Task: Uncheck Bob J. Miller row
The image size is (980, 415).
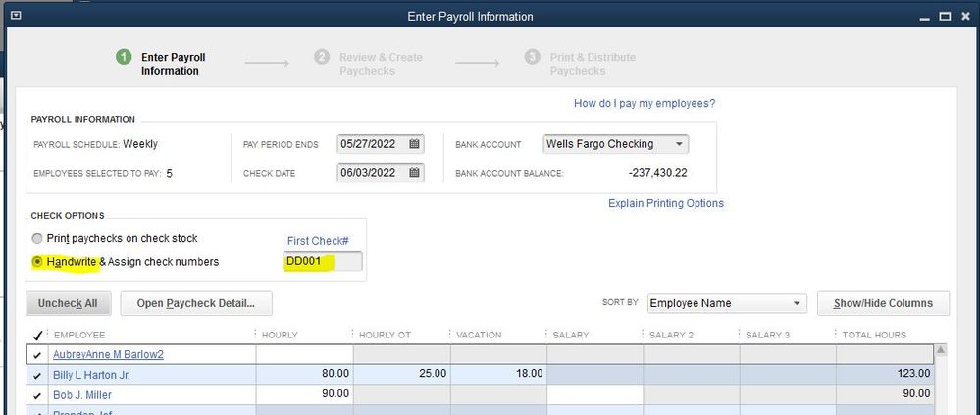Action: pyautogui.click(x=37, y=394)
